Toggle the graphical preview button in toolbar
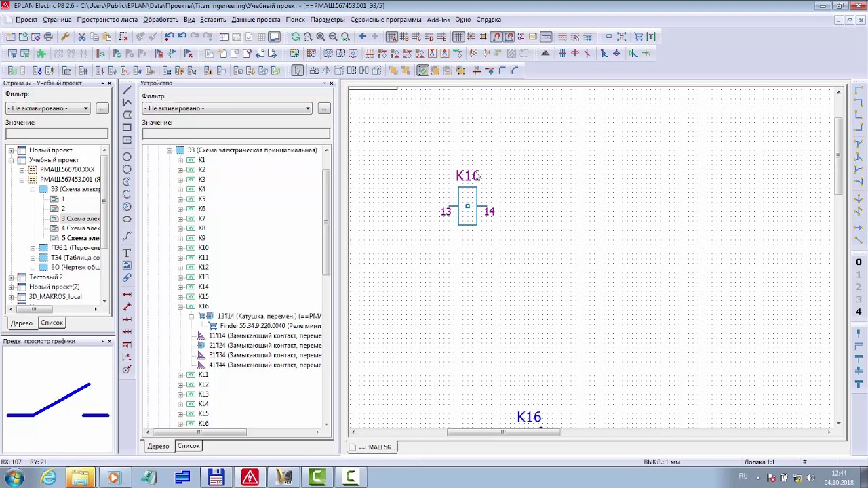The width and height of the screenshot is (868, 488). pos(274,37)
